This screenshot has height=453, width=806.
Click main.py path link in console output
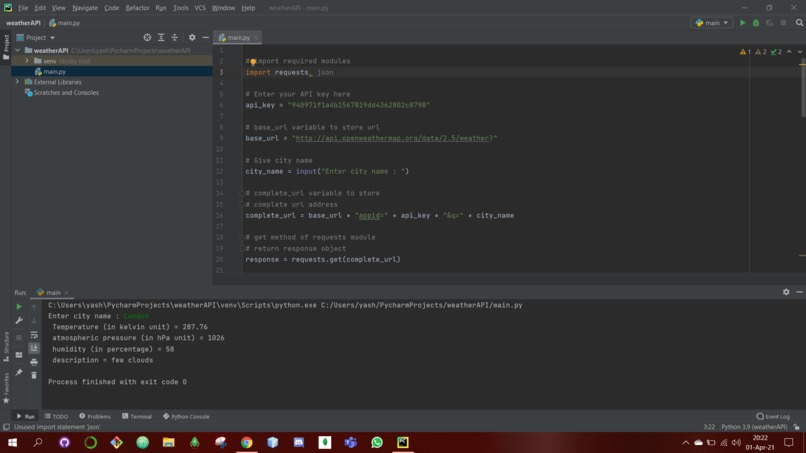point(422,305)
